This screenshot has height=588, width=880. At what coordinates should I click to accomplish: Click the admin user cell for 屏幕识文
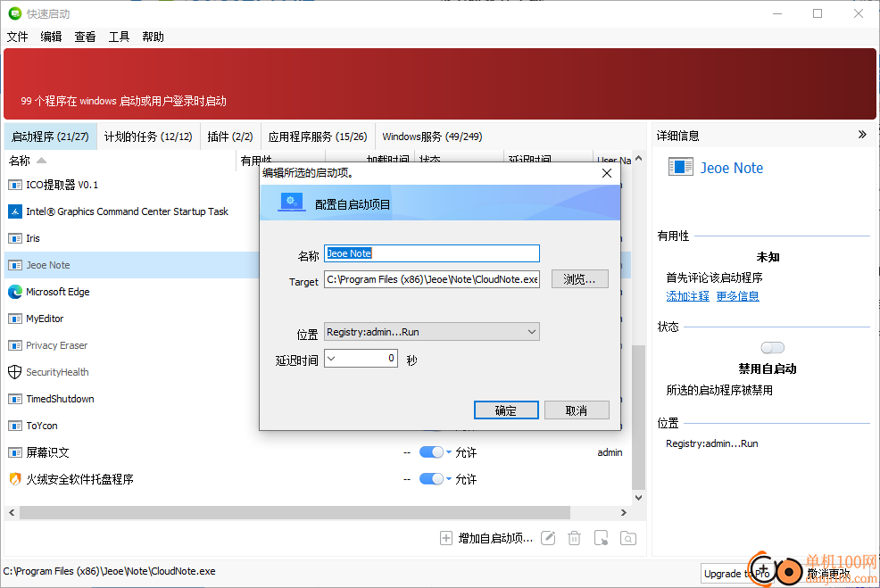(610, 452)
